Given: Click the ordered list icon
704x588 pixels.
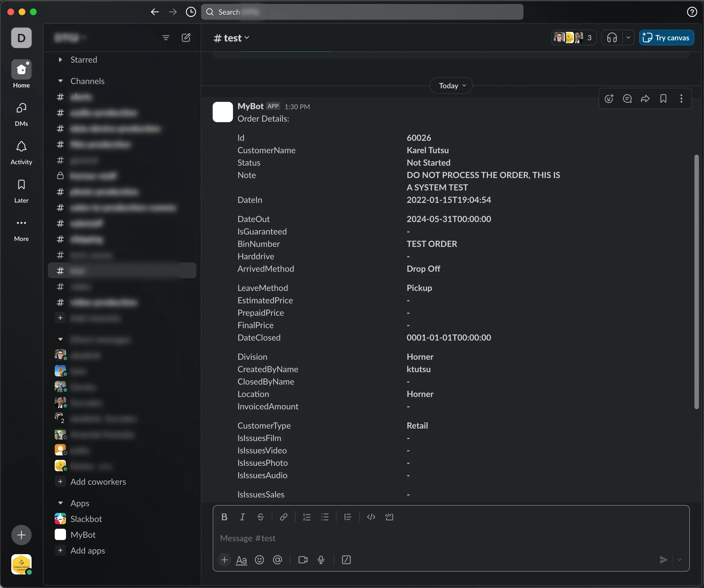Looking at the screenshot, I should point(306,517).
